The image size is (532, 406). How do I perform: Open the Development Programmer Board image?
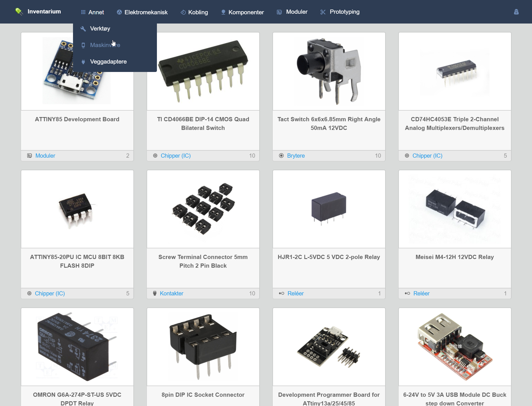(x=329, y=347)
